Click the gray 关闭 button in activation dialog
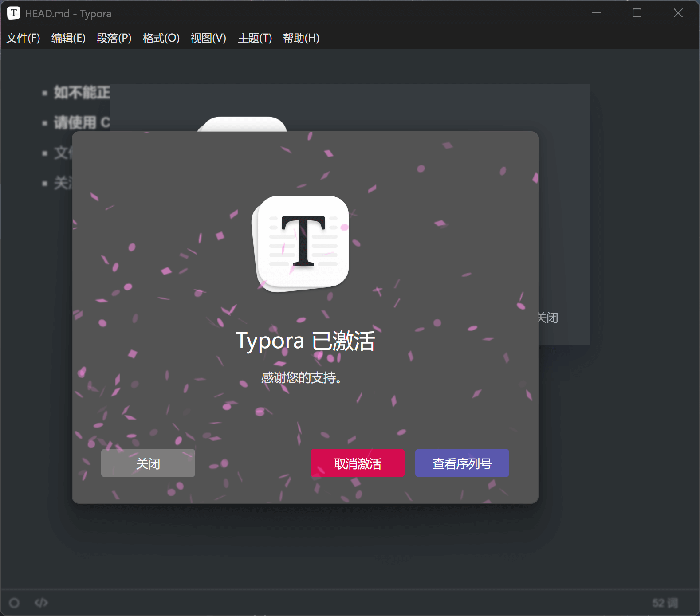This screenshot has height=616, width=700. (148, 463)
